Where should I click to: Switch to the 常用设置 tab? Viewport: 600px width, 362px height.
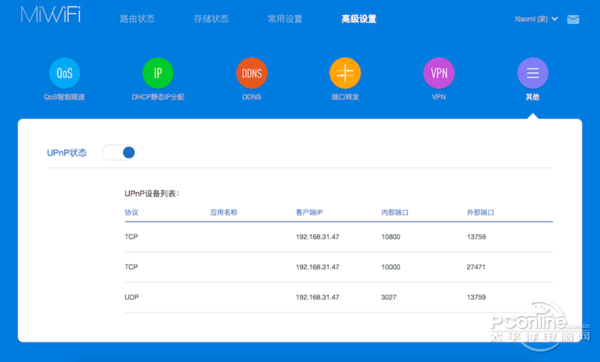coord(285,19)
